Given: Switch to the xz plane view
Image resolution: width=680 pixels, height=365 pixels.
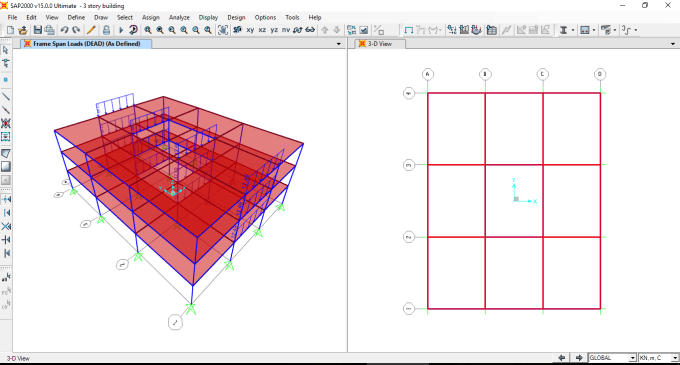Looking at the screenshot, I should (x=262, y=30).
